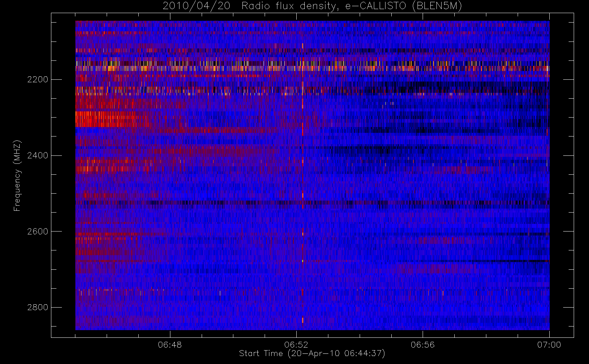Click the 2800 frequency axis label
The height and width of the screenshot is (364, 589).
[x=37, y=307]
